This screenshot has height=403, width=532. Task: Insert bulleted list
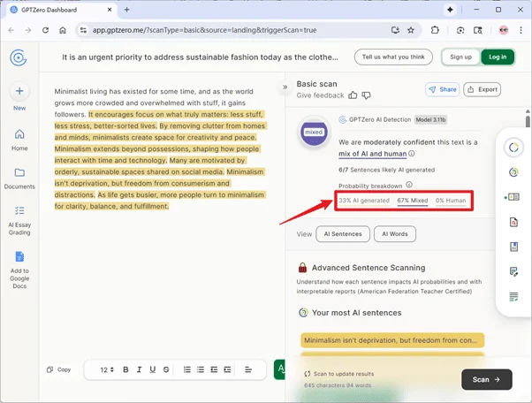pos(201,369)
